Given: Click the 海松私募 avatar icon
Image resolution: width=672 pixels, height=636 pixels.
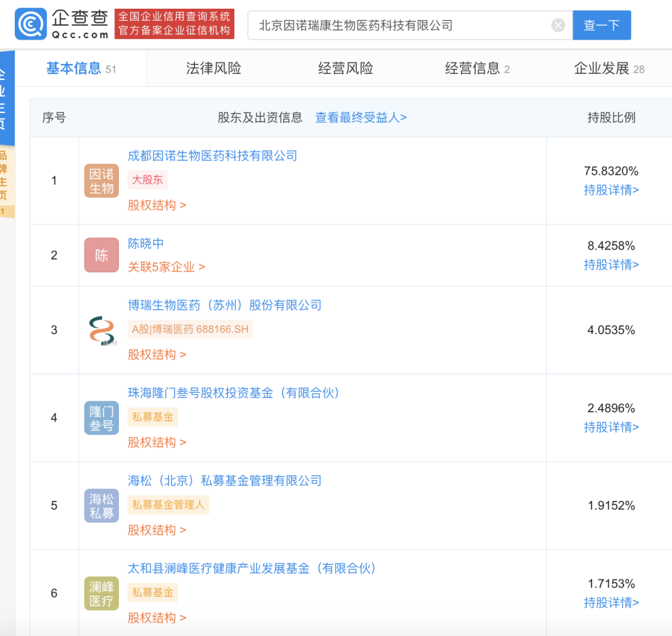Looking at the screenshot, I should click(x=101, y=506).
